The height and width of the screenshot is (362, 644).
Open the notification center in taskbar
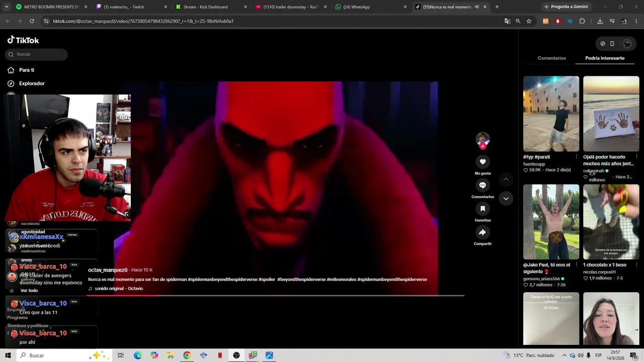point(633,355)
